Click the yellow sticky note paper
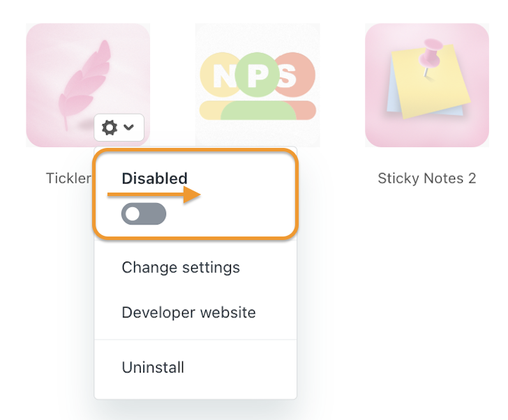The width and height of the screenshot is (508, 420). (431, 82)
